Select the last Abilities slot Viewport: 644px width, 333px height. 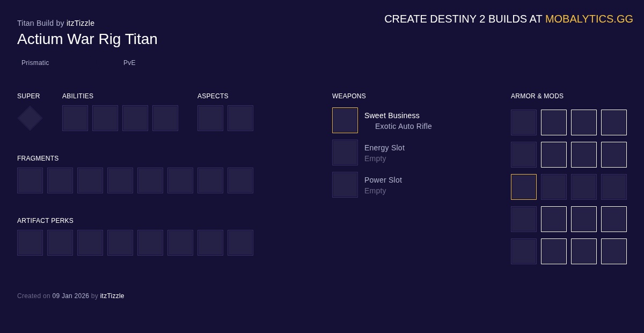click(165, 118)
